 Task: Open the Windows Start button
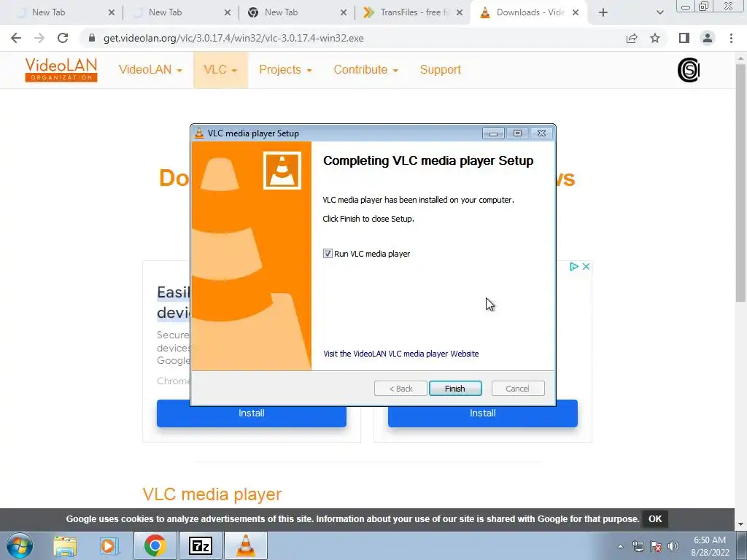pos(20,545)
